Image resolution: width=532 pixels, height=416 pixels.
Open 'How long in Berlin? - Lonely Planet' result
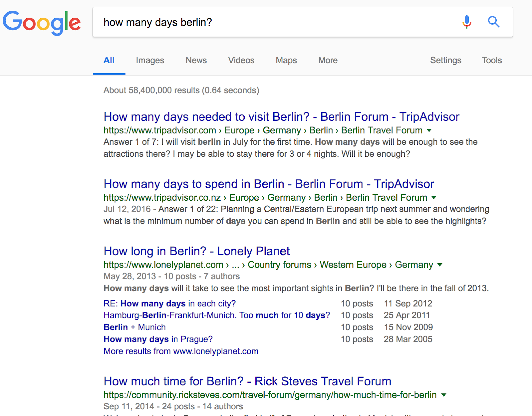click(x=197, y=251)
